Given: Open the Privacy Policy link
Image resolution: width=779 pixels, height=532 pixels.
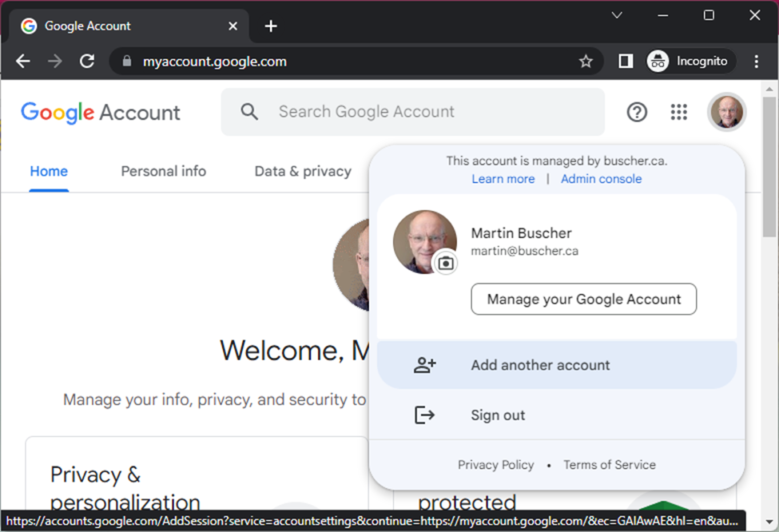Looking at the screenshot, I should (496, 465).
